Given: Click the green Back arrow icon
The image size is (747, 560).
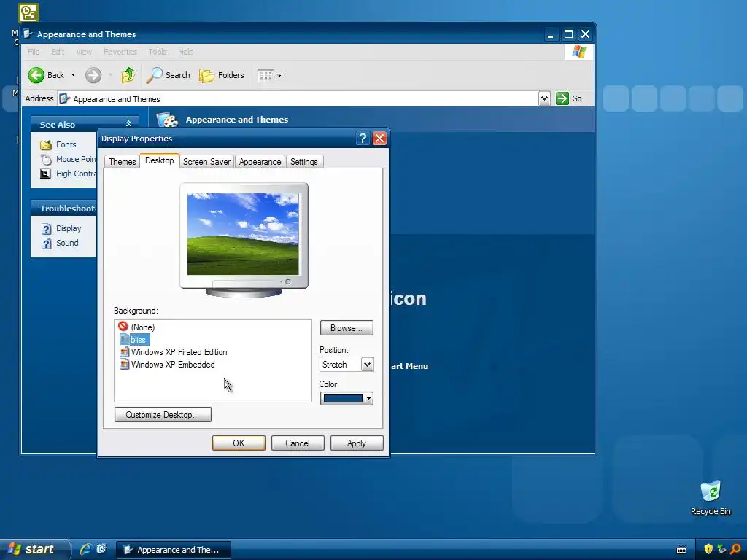Looking at the screenshot, I should (36, 75).
